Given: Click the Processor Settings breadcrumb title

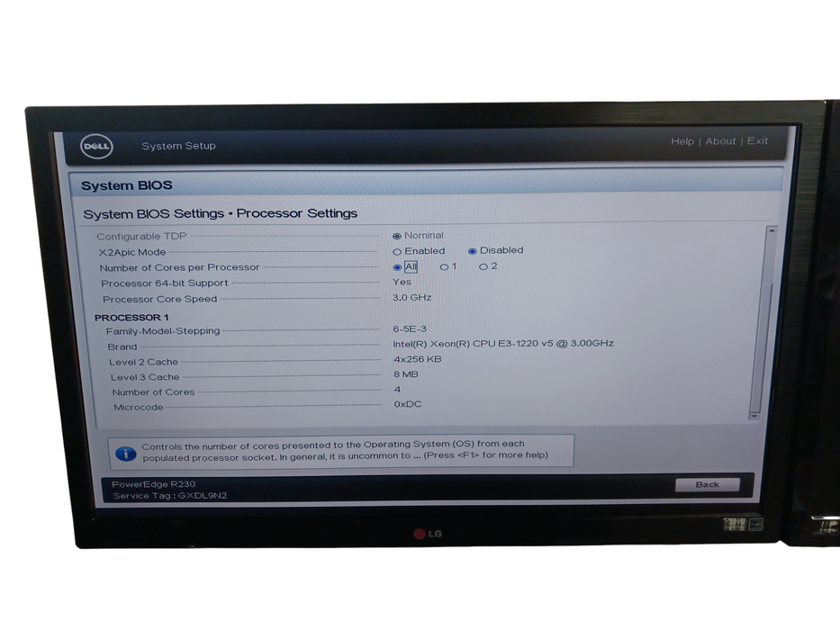Looking at the screenshot, I should [x=297, y=213].
